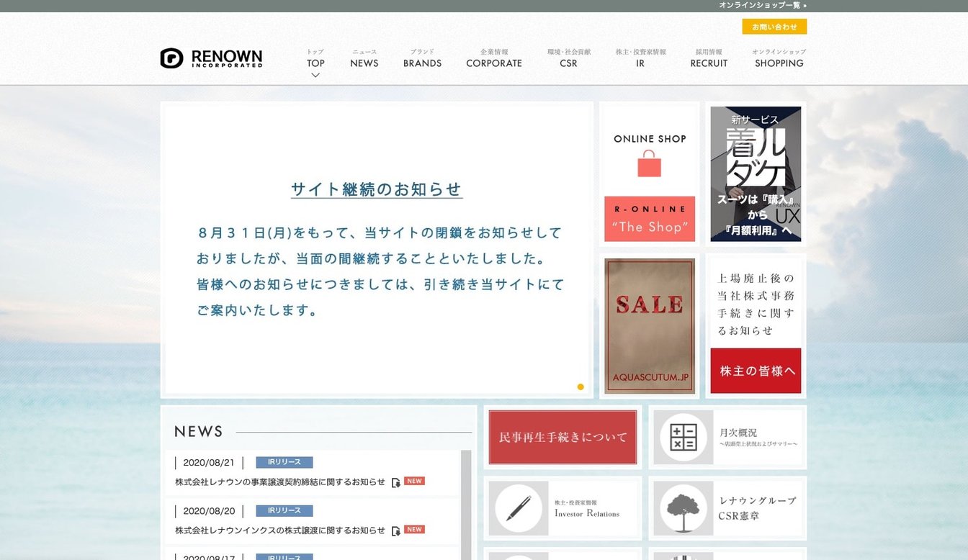Open the Aquascutum SALE banner

pos(649,325)
